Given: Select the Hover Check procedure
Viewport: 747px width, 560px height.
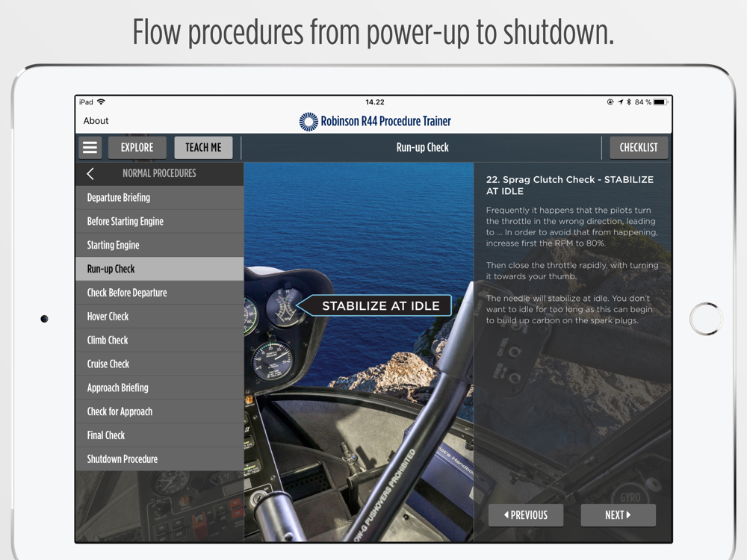Looking at the screenshot, I should pos(160,317).
